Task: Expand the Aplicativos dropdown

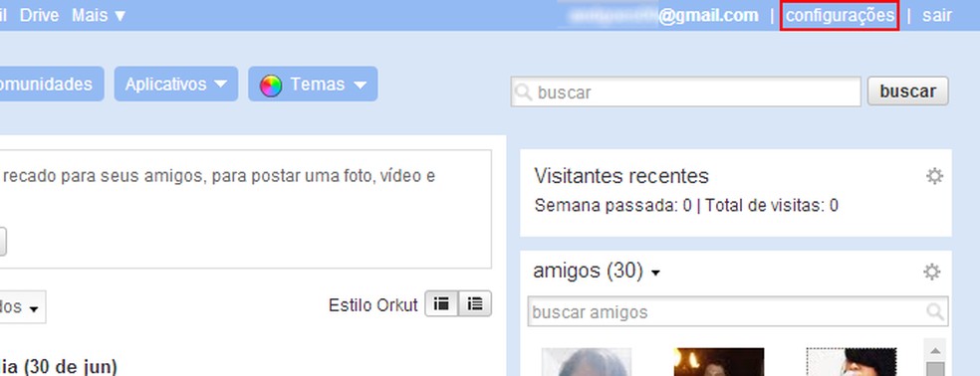Action: click(x=175, y=84)
